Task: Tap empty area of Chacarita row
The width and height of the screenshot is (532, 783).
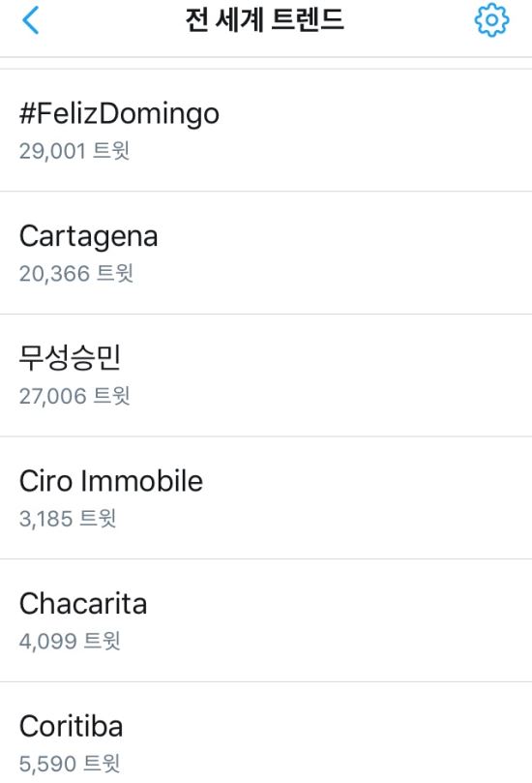Action: [x=349, y=620]
